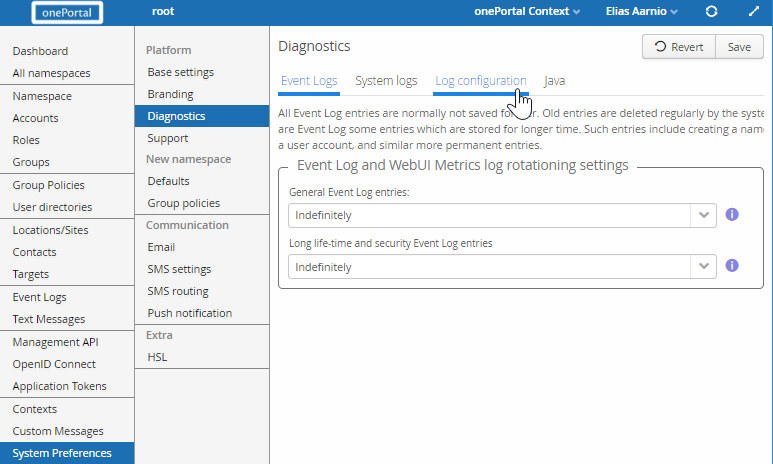Click the refresh icon in top bar
The height and width of the screenshot is (464, 773).
pos(711,12)
